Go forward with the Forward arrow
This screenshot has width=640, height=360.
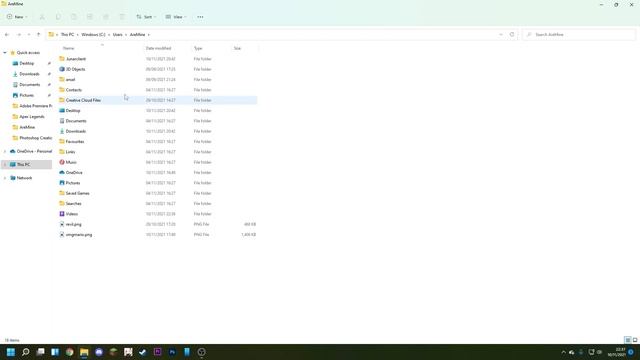[x=19, y=35]
